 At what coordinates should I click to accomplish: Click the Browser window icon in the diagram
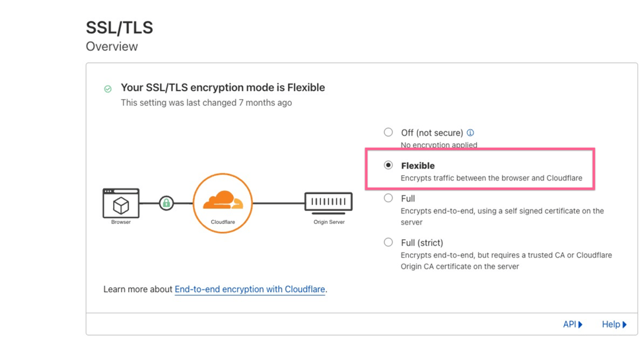tap(121, 204)
